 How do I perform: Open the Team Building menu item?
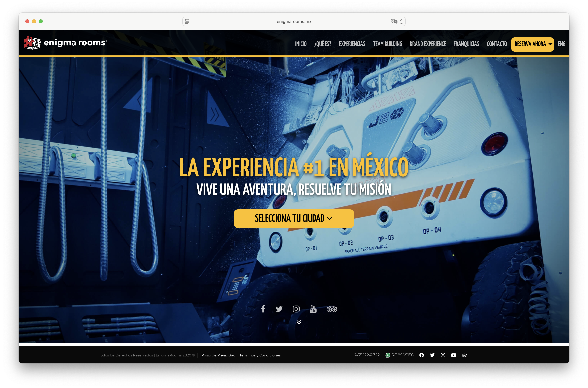(x=387, y=44)
